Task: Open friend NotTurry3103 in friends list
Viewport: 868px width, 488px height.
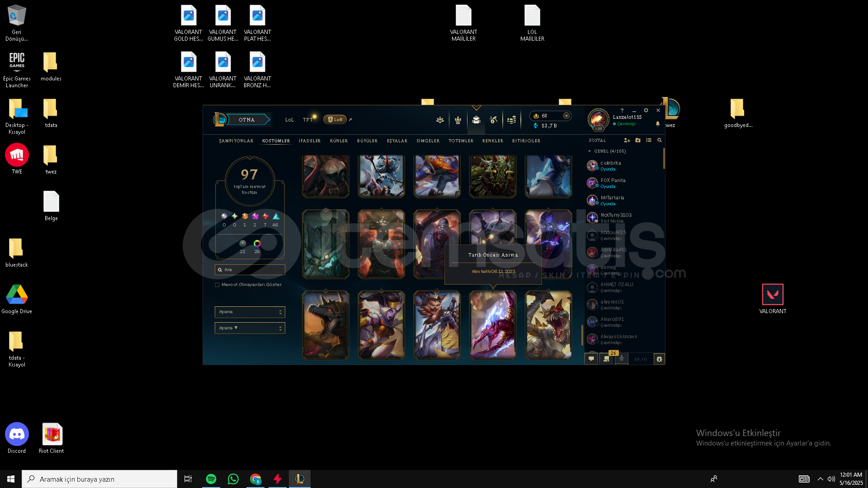Action: 623,218
